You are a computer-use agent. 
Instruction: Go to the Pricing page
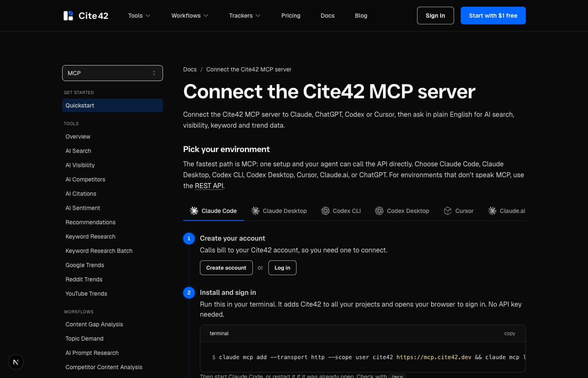(x=291, y=16)
